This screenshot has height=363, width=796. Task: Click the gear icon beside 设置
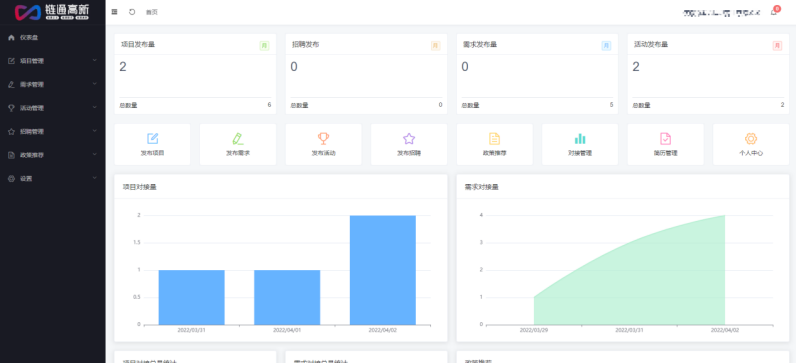11,179
